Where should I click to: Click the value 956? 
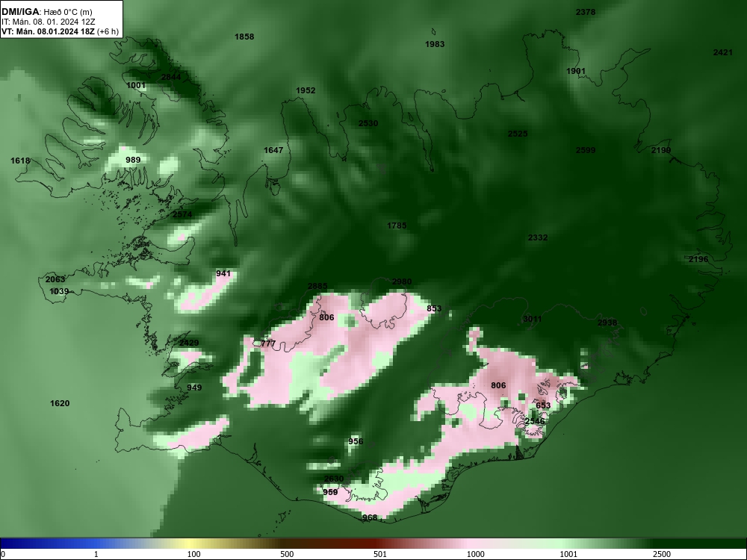pyautogui.click(x=356, y=441)
